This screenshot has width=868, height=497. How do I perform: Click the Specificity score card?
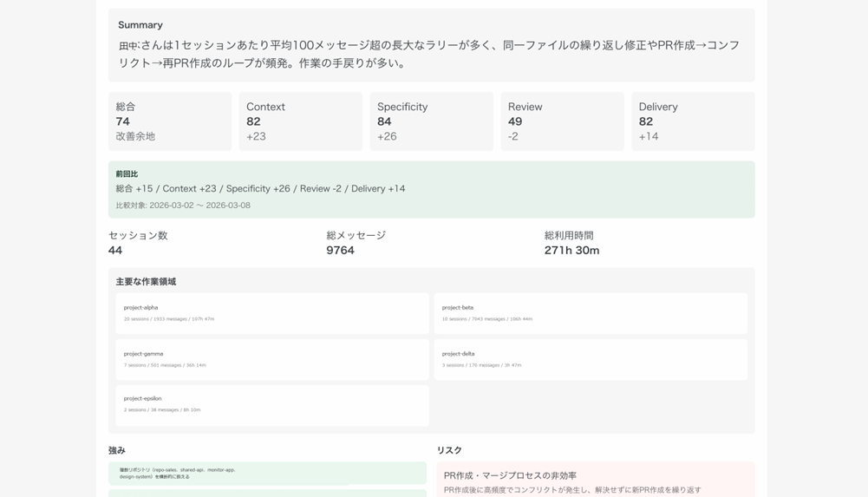click(x=431, y=121)
